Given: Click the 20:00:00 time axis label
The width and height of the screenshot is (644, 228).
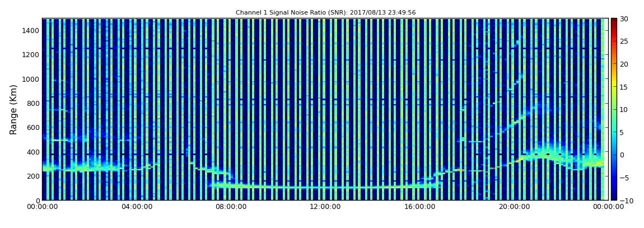Looking at the screenshot, I should click(513, 207).
